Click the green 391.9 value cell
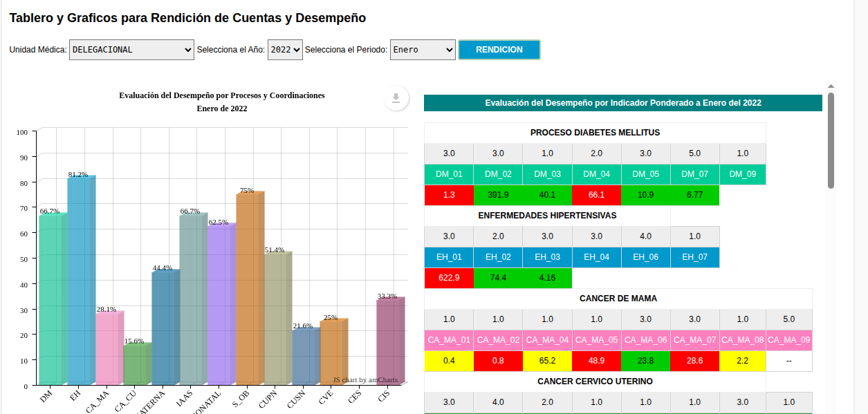 point(498,195)
